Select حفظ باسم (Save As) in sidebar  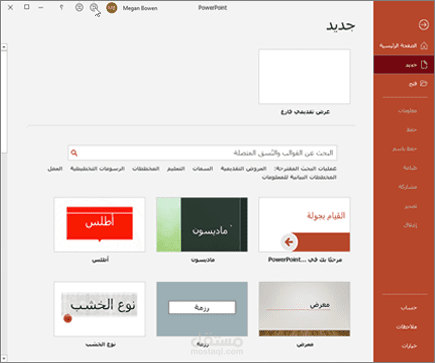pos(405,149)
